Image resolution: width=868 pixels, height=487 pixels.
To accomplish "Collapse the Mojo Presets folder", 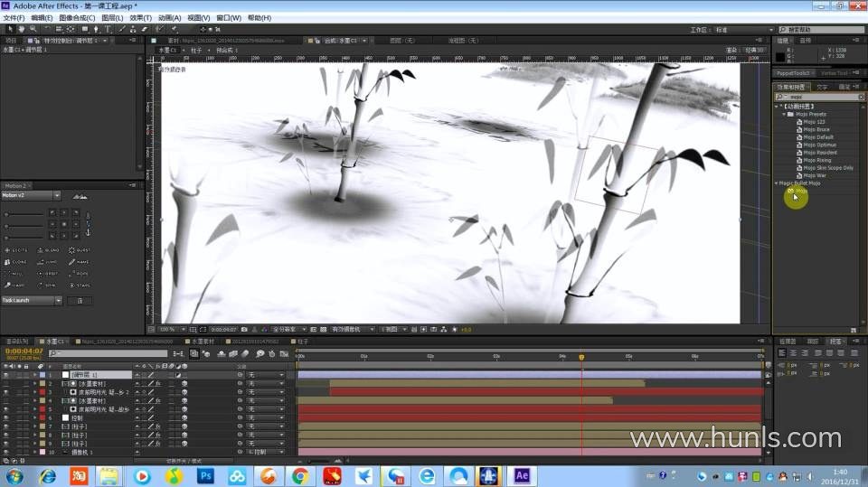I will 784,114.
